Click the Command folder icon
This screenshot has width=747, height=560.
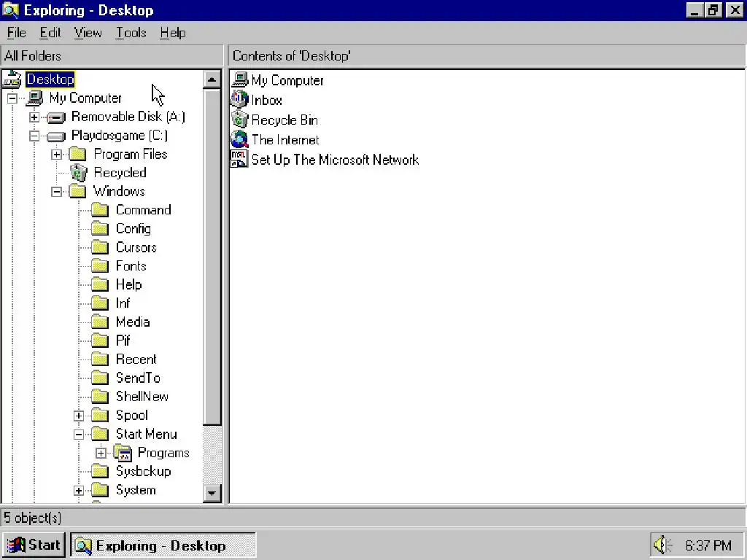(x=100, y=210)
